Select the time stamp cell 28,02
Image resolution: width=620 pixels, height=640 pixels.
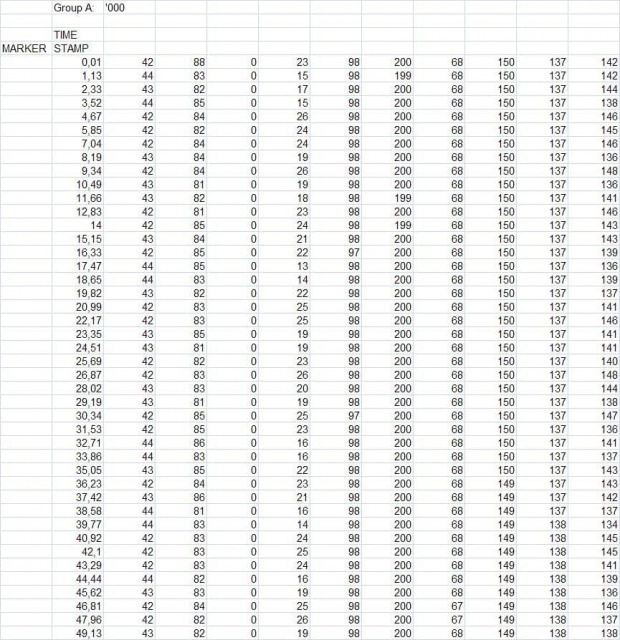pos(78,389)
